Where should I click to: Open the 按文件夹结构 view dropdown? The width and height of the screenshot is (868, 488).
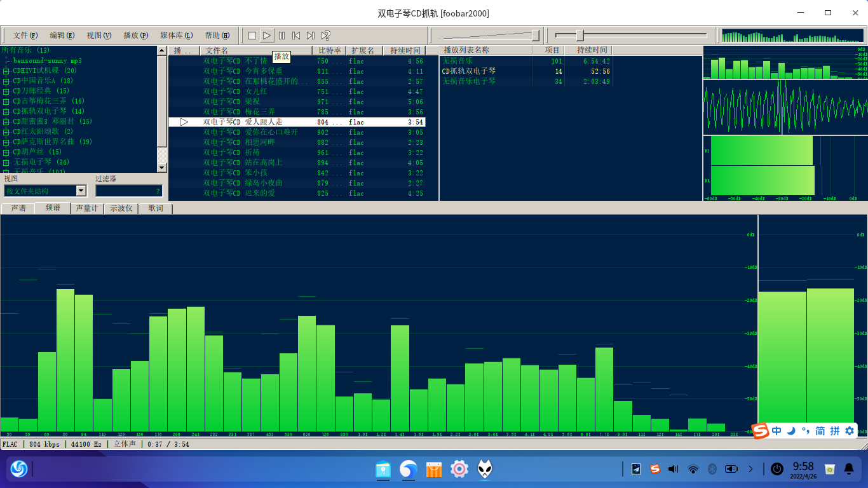click(81, 191)
